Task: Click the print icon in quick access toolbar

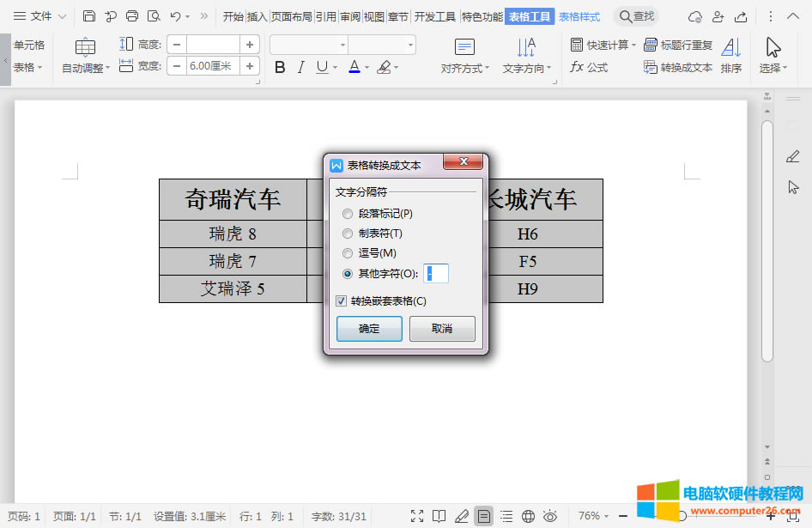Action: point(131,15)
